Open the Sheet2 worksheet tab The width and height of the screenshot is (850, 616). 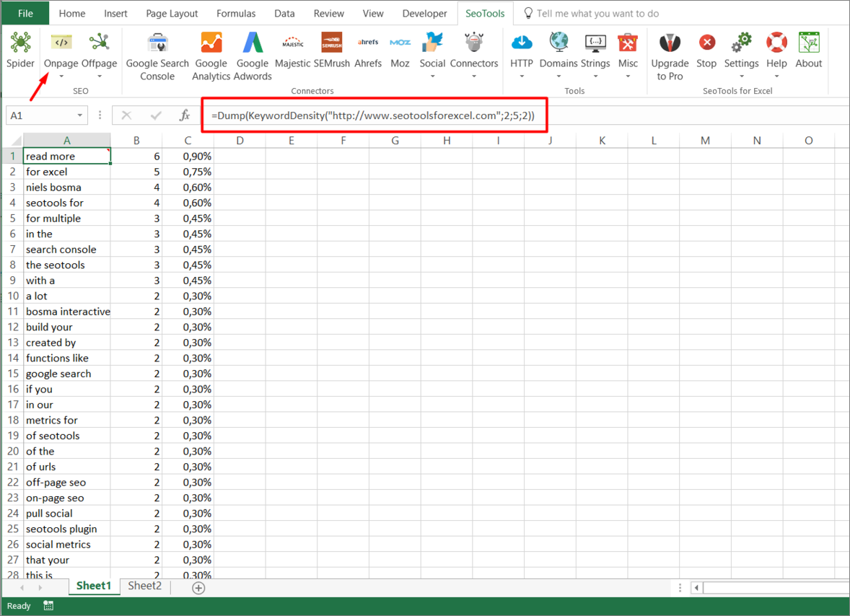pos(144,586)
